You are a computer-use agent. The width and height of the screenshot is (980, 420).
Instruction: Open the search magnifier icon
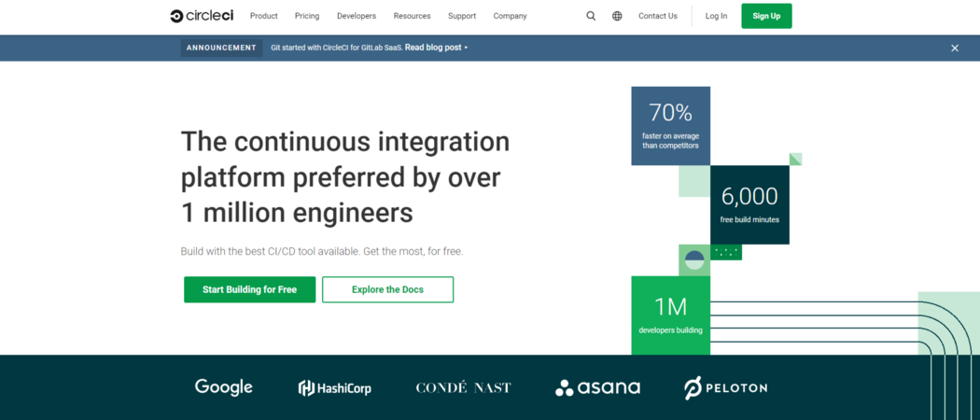(591, 16)
